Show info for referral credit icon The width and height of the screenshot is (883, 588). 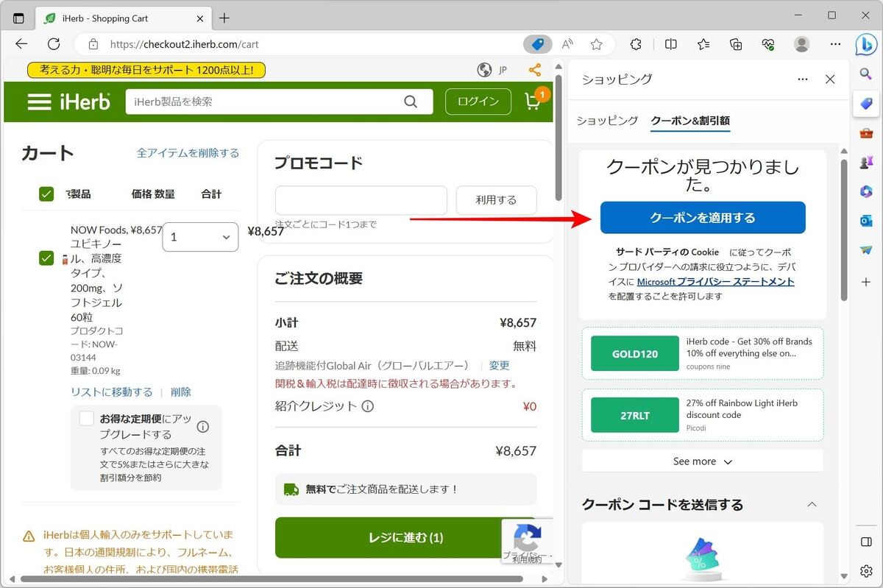[368, 406]
